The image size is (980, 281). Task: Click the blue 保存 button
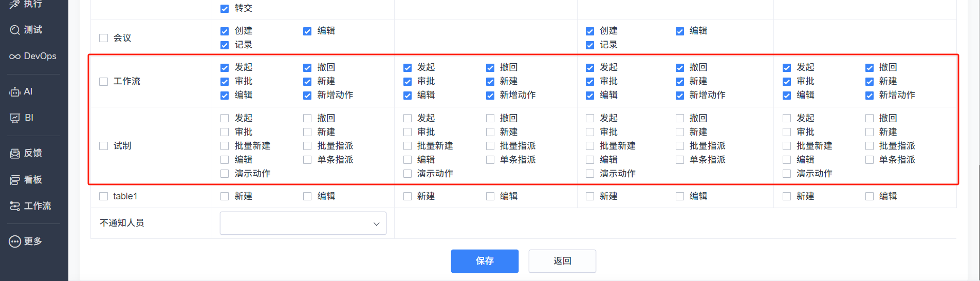[485, 261]
